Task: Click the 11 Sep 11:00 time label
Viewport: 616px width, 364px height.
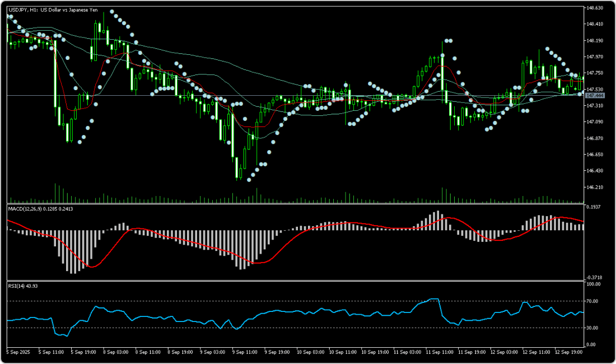Action: [440, 352]
